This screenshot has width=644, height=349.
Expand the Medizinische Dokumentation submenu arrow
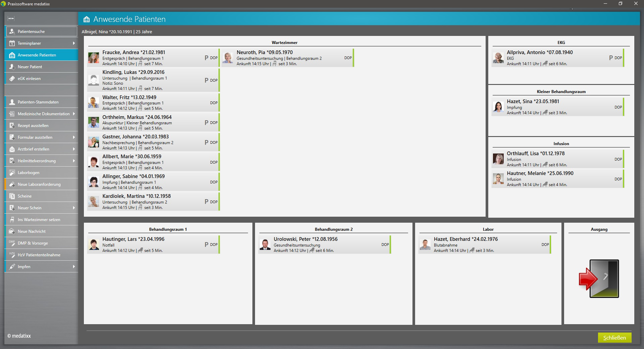pos(74,114)
